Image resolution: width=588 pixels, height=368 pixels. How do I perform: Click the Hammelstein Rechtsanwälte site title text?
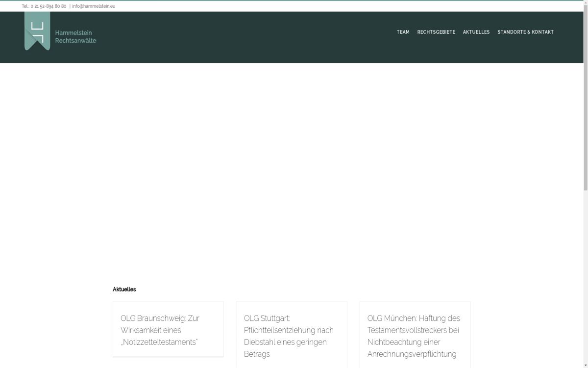pos(75,36)
